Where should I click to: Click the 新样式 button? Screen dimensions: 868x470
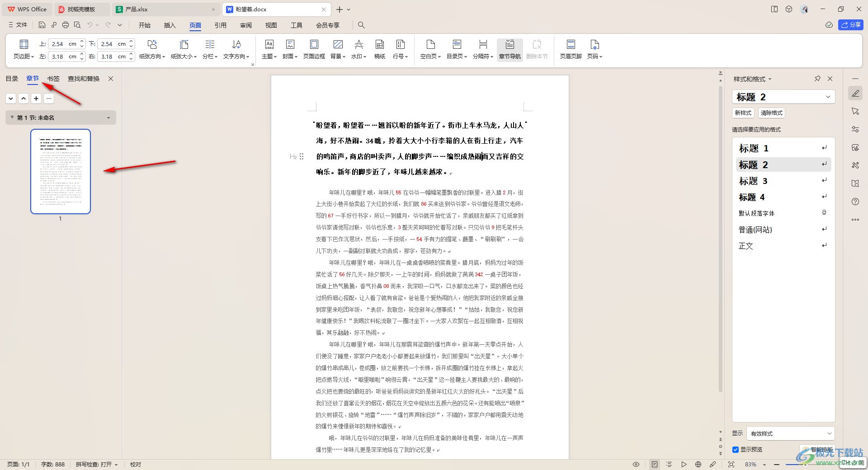pyautogui.click(x=743, y=113)
